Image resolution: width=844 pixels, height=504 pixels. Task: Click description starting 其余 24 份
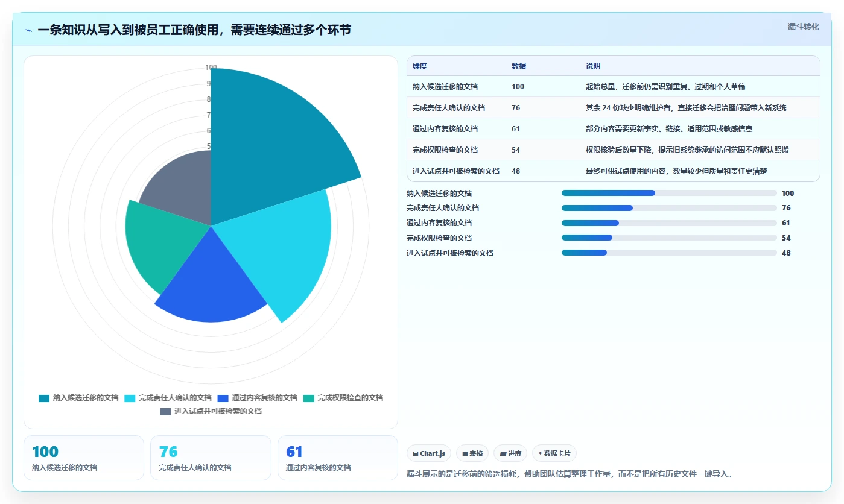(686, 107)
